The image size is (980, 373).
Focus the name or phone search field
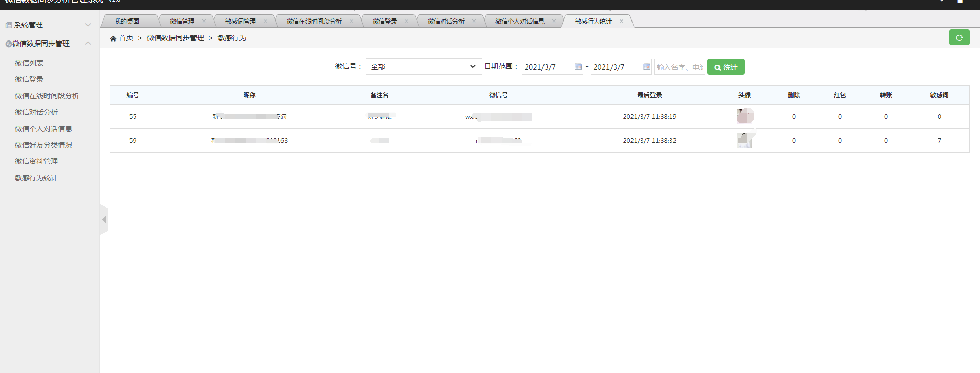click(x=680, y=67)
